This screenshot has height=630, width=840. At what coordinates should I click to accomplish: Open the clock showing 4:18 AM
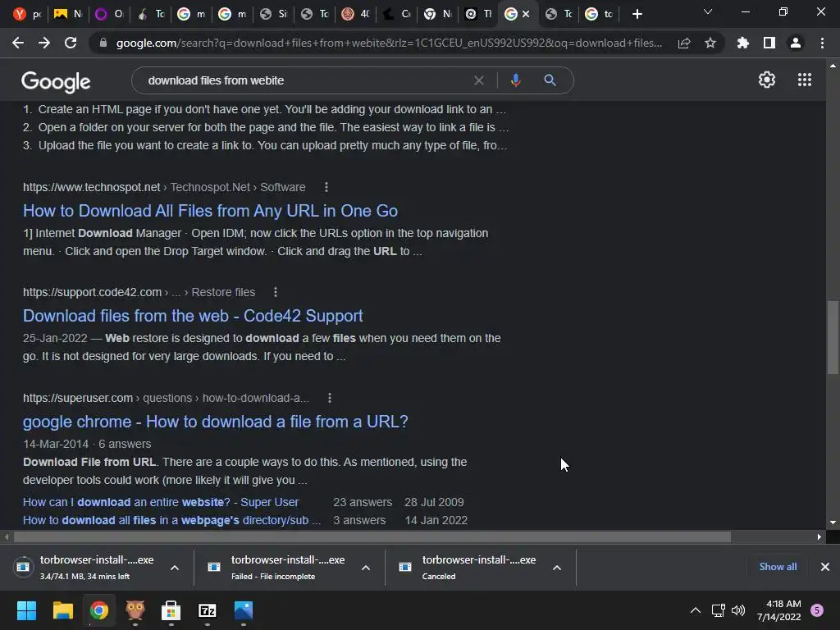coord(779,610)
